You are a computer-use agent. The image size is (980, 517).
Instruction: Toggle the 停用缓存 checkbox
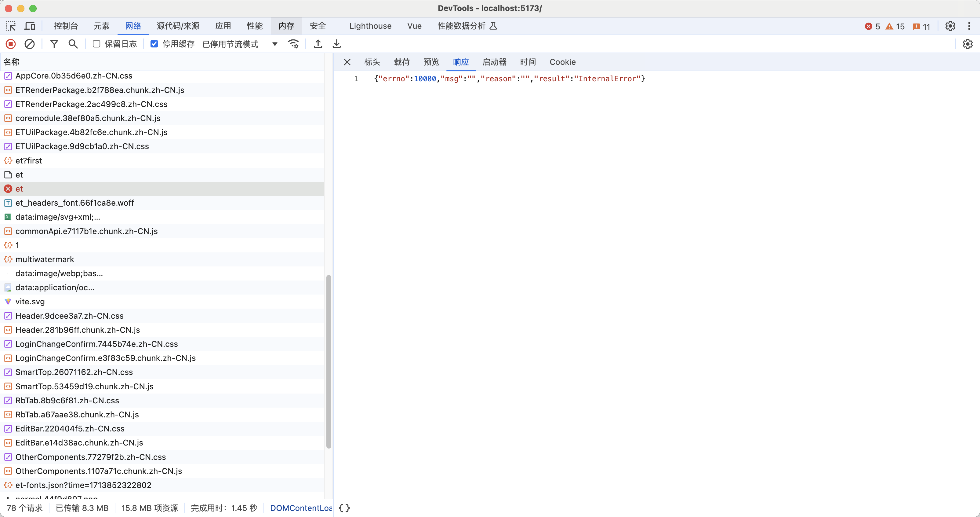pos(154,44)
